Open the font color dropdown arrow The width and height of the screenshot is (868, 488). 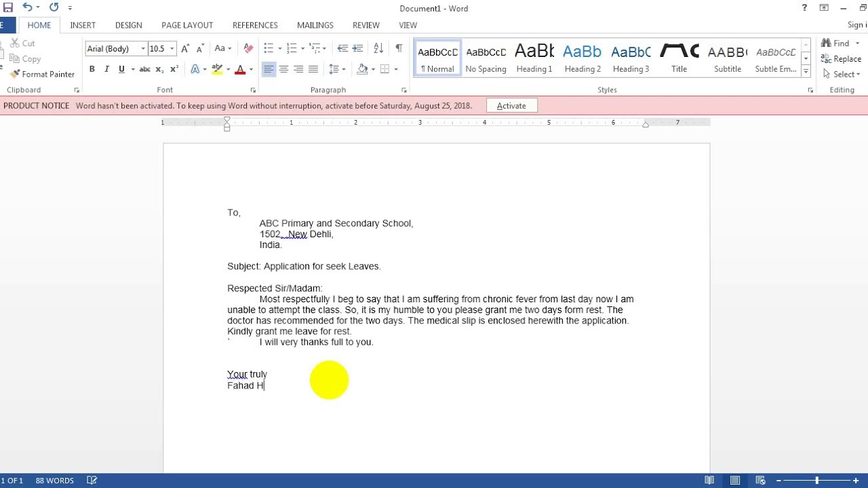[x=250, y=69]
